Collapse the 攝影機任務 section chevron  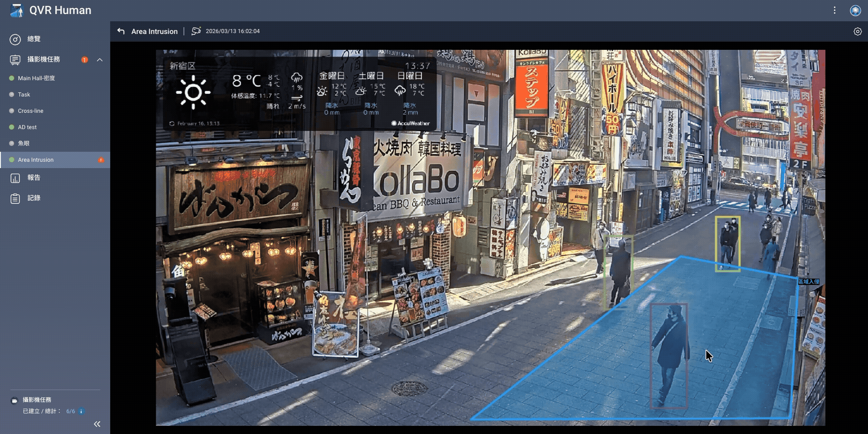coord(100,60)
